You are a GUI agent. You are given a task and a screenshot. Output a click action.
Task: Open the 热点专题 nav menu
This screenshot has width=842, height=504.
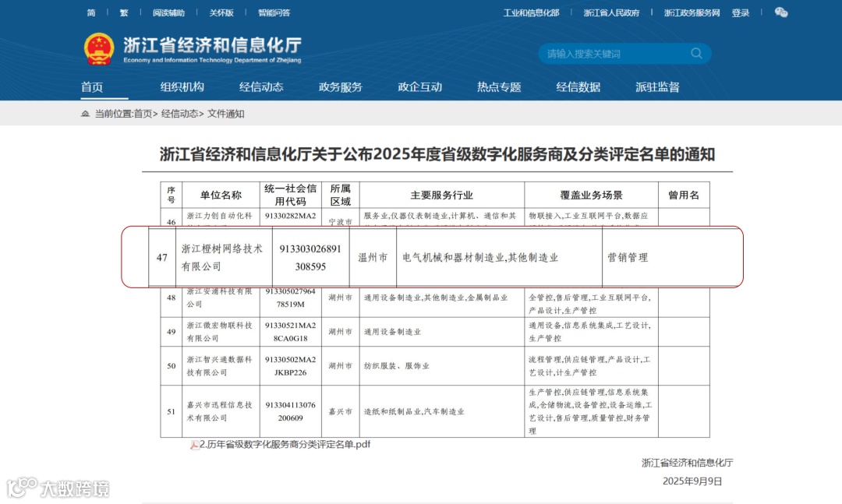[499, 87]
